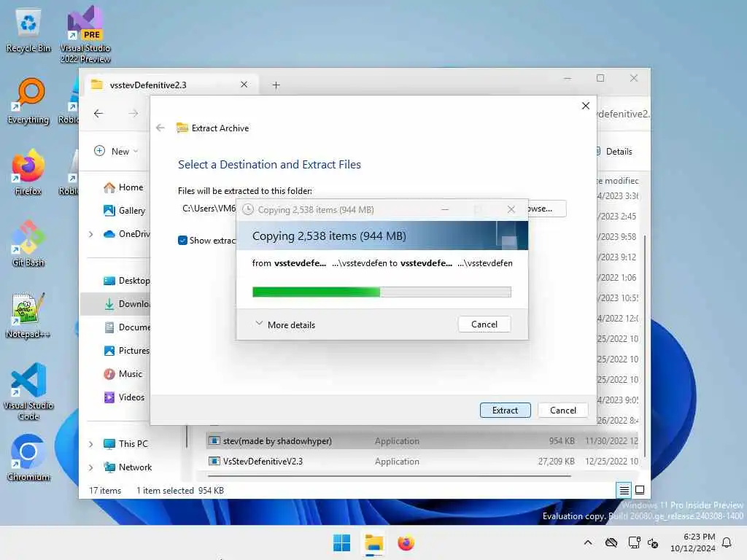Open the New dropdown in Explorer
The height and width of the screenshot is (560, 747).
point(116,151)
